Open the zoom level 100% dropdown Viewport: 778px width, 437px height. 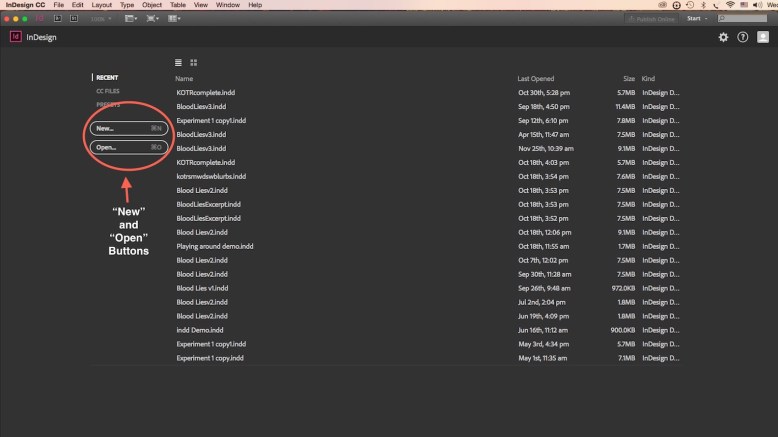pyautogui.click(x=101, y=18)
